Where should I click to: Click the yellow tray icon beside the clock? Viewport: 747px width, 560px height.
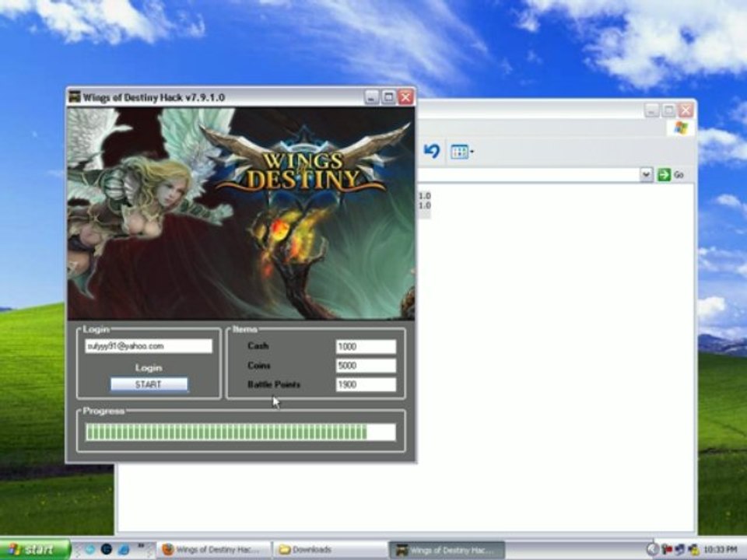click(693, 550)
